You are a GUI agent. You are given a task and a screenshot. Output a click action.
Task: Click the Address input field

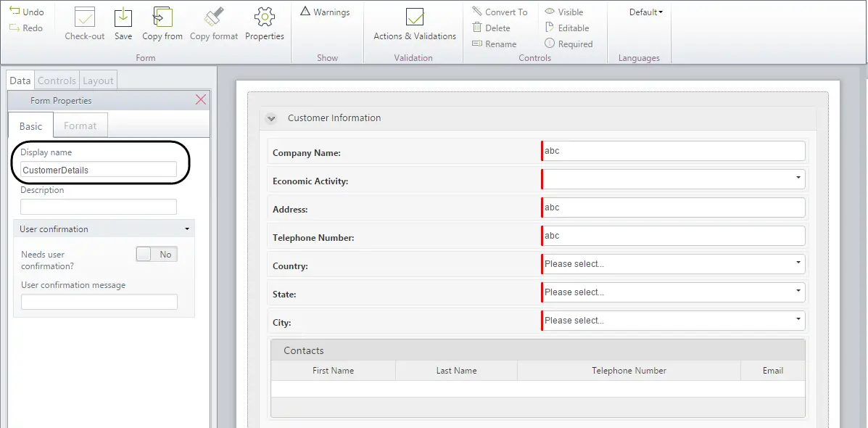[x=673, y=207]
